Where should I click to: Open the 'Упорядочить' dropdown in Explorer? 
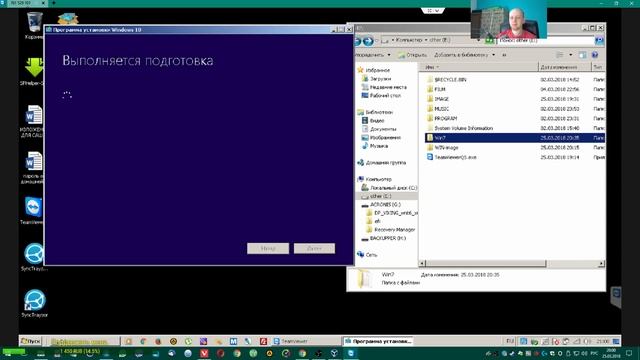[x=372, y=55]
